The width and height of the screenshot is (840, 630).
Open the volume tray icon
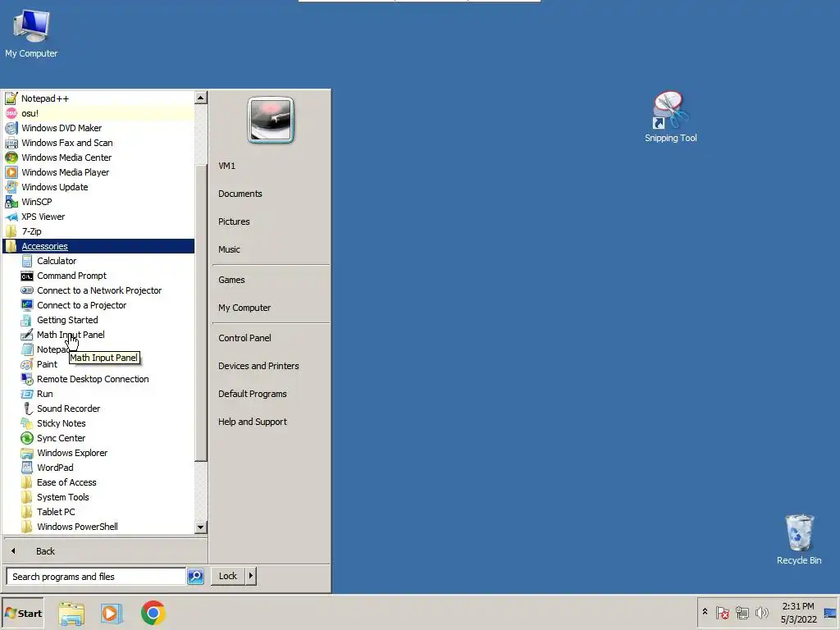[x=761, y=613]
